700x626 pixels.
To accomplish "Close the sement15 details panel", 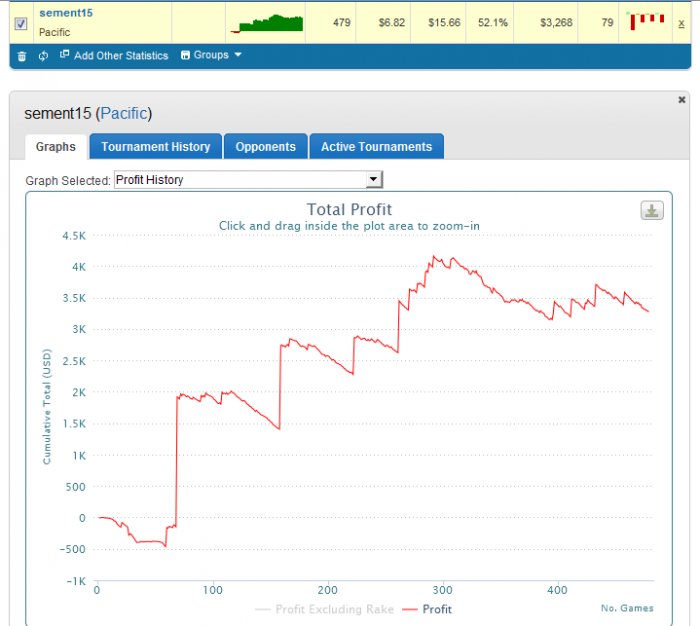I will click(681, 100).
